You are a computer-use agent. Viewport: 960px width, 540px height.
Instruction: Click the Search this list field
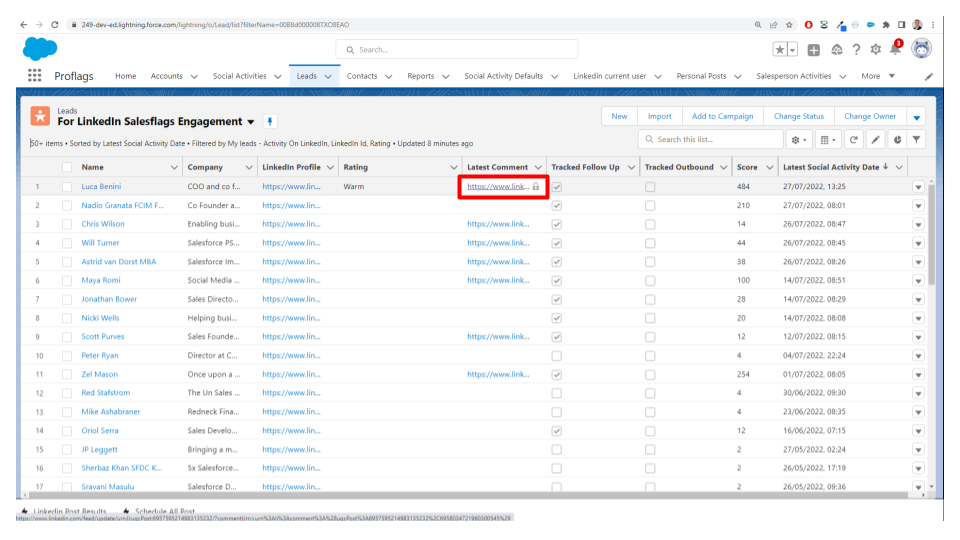[x=711, y=140]
